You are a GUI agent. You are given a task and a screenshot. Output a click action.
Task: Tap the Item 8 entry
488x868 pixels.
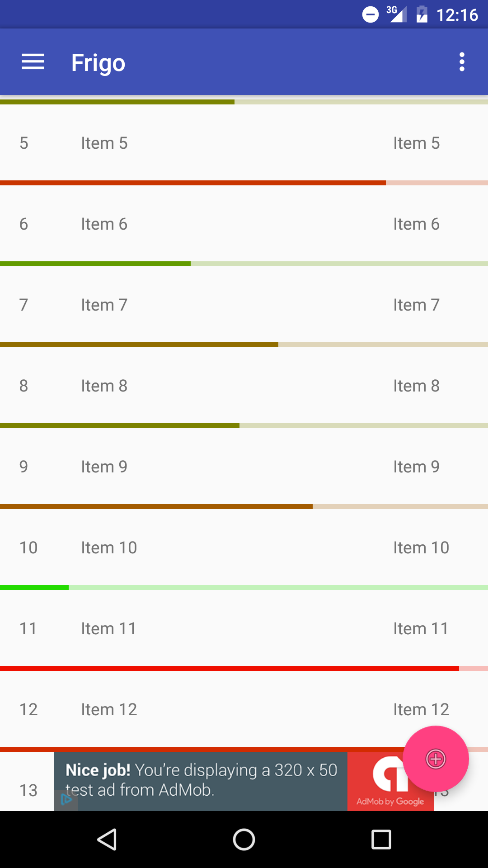[x=244, y=386]
